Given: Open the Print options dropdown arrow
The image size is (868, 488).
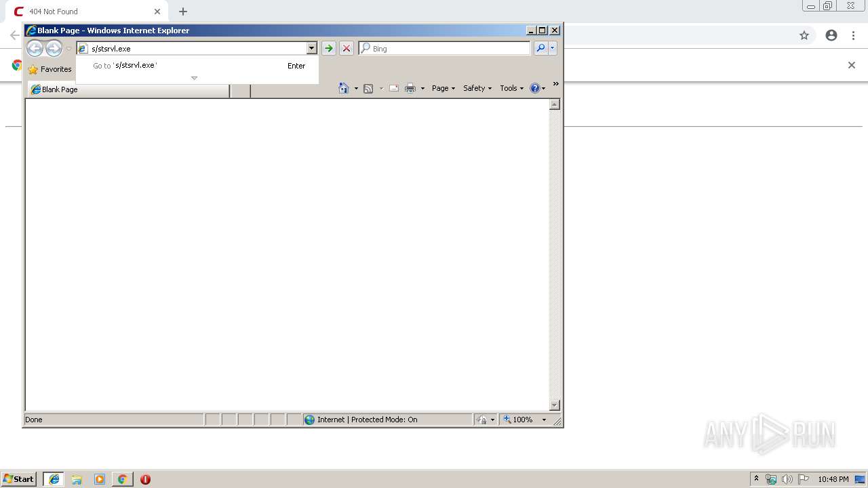Looking at the screenshot, I should (x=422, y=89).
